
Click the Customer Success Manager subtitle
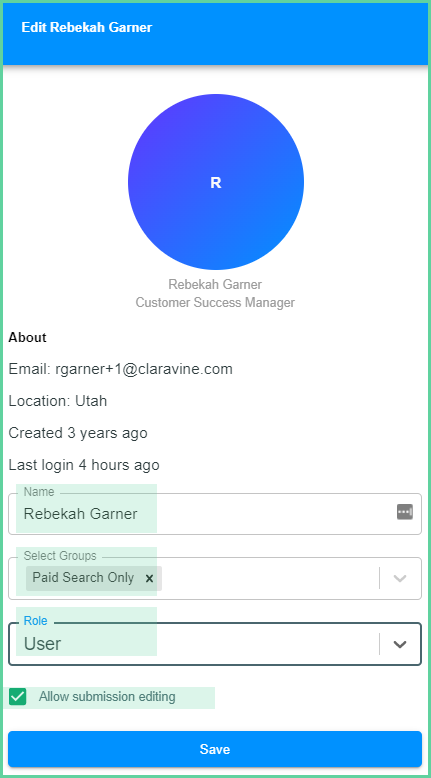(215, 302)
